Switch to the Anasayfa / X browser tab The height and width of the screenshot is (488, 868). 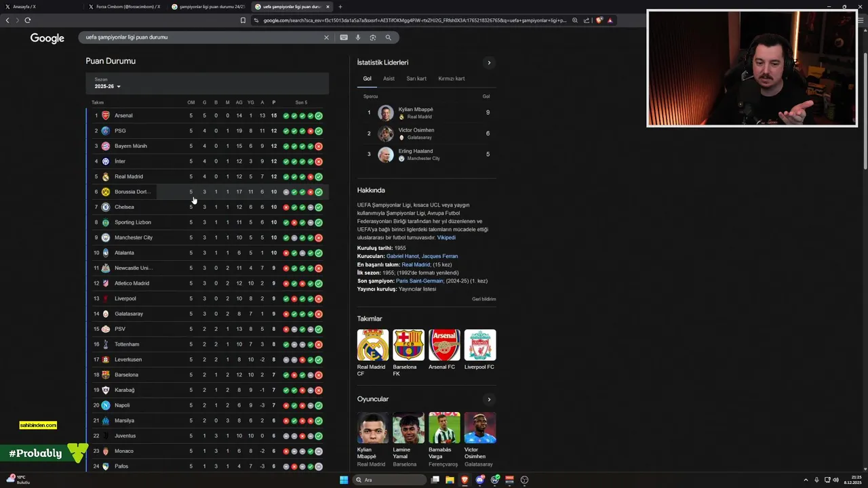click(41, 7)
